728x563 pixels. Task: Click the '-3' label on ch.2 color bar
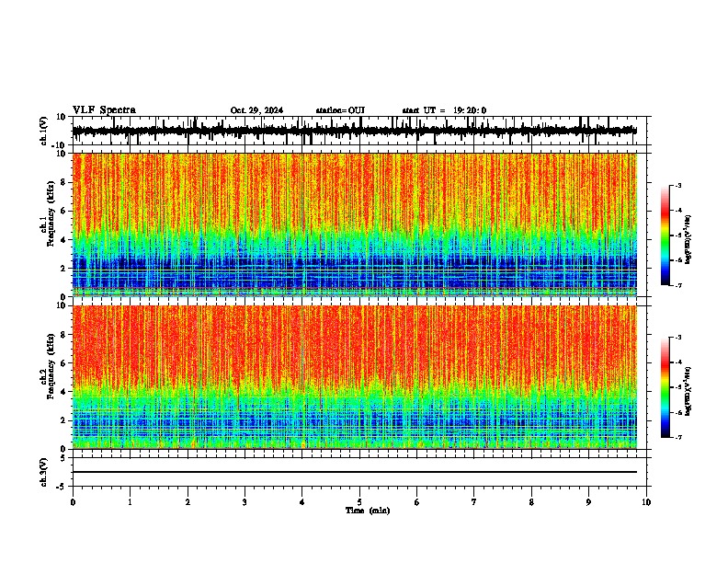[678, 338]
